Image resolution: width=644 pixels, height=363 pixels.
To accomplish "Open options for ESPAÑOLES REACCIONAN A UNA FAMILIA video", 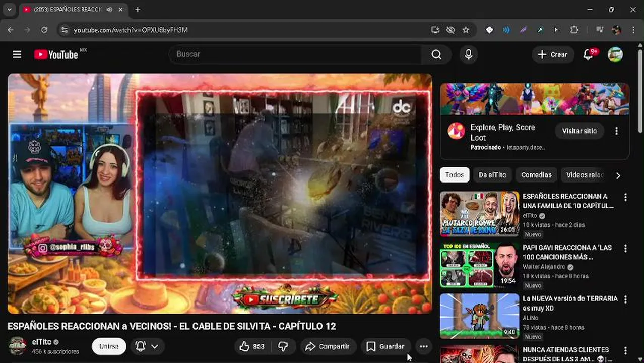I will (625, 197).
